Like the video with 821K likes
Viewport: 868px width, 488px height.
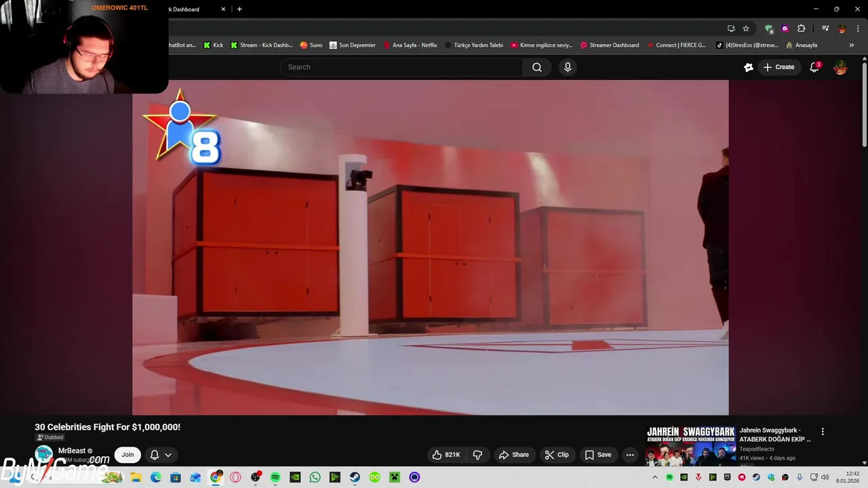(x=446, y=455)
